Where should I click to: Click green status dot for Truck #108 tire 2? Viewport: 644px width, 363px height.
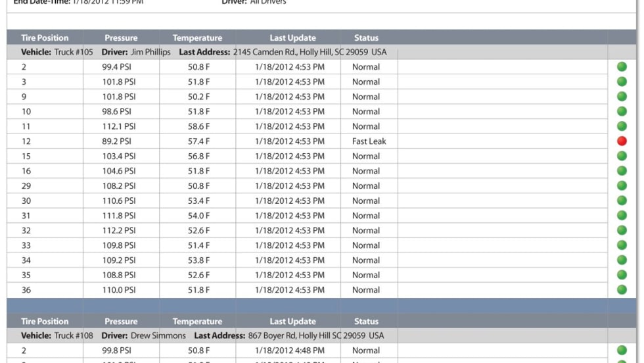point(622,351)
